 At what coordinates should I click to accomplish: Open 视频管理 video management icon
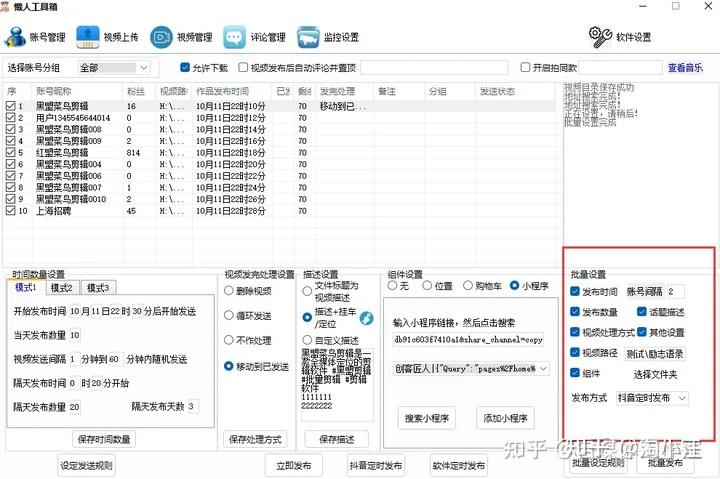click(x=161, y=37)
